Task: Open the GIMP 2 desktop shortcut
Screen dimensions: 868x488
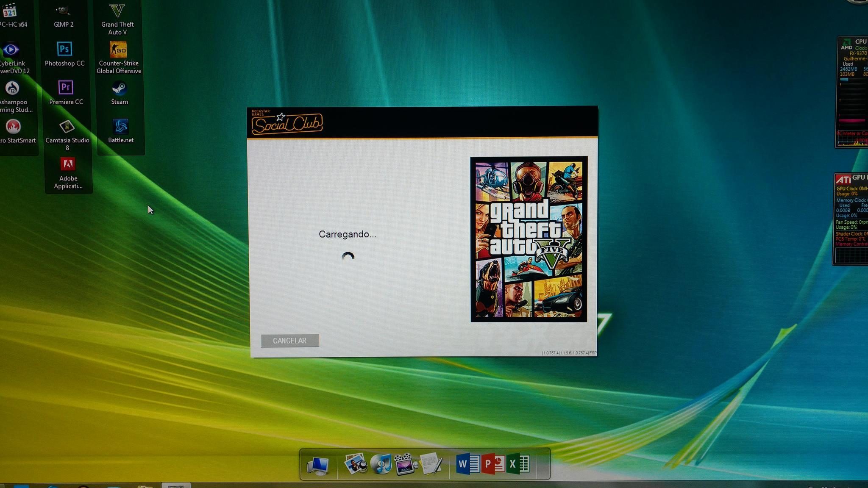Action: (64, 15)
